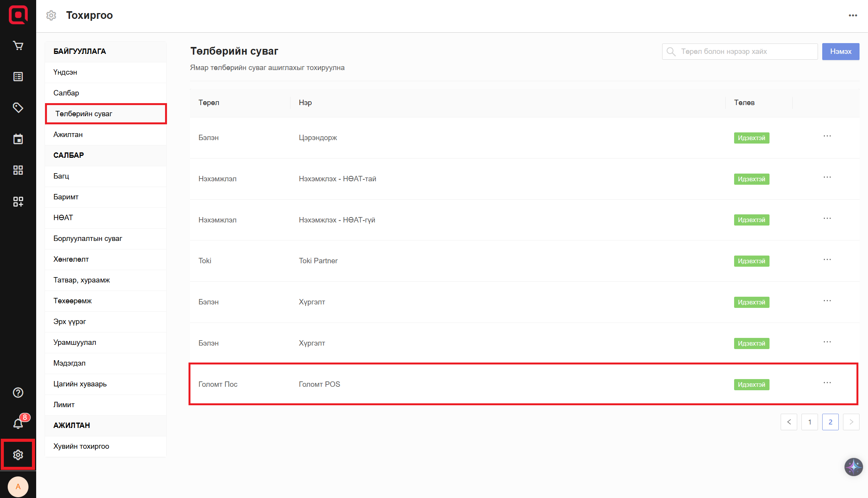Open the calendar icon in sidebar

click(18, 139)
